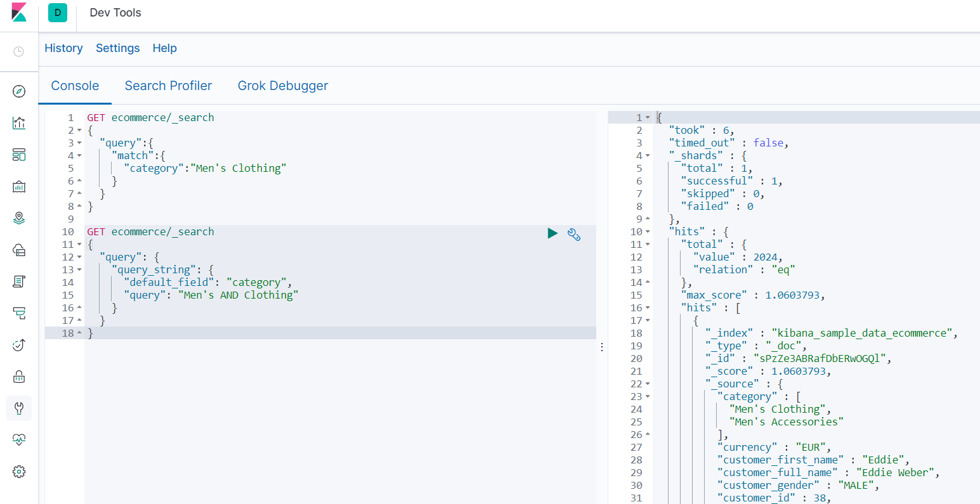Viewport: 980px width, 504px height.
Task: Click the Kibana logo icon
Action: pyautogui.click(x=19, y=13)
